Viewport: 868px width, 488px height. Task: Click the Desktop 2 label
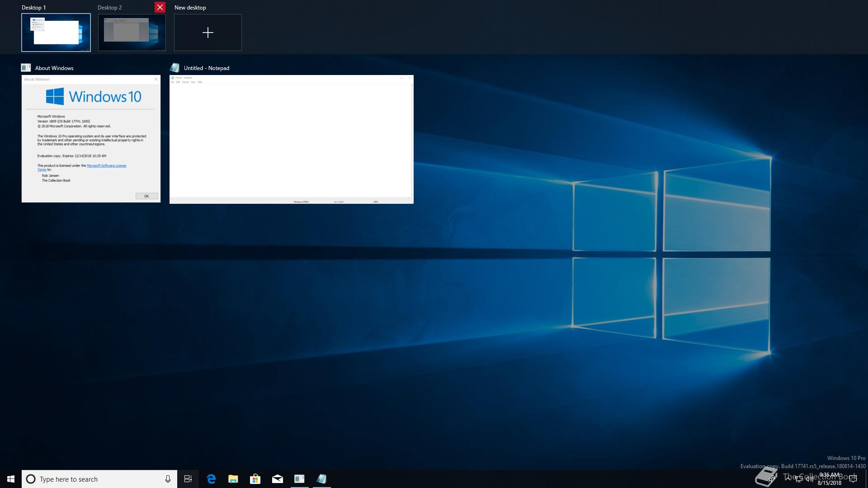tap(110, 8)
